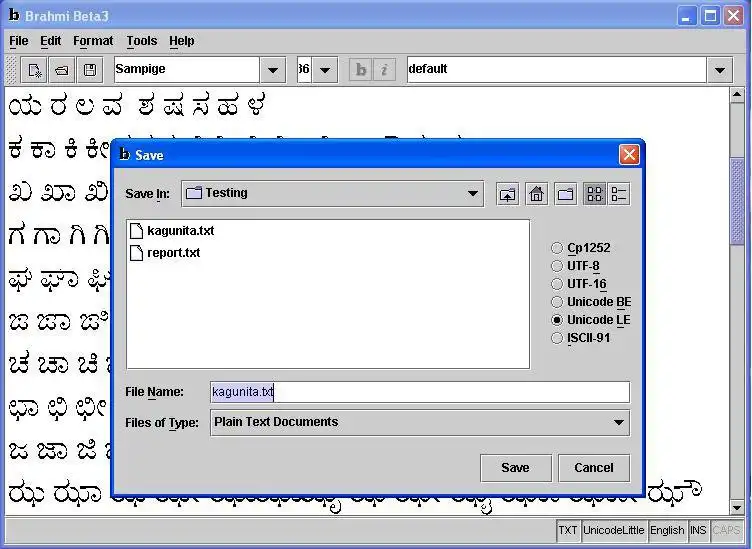The height and width of the screenshot is (549, 752).
Task: Click the File Name input field
Action: tap(420, 392)
